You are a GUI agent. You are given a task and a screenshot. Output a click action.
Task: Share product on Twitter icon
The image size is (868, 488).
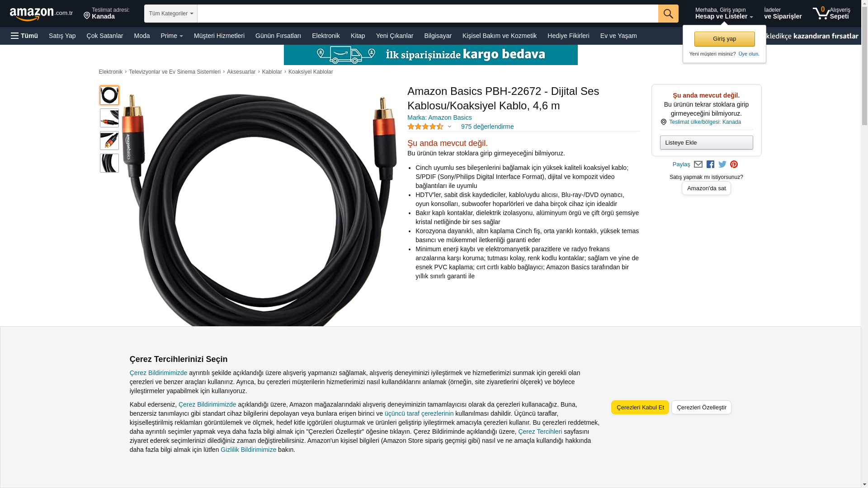pyautogui.click(x=722, y=164)
